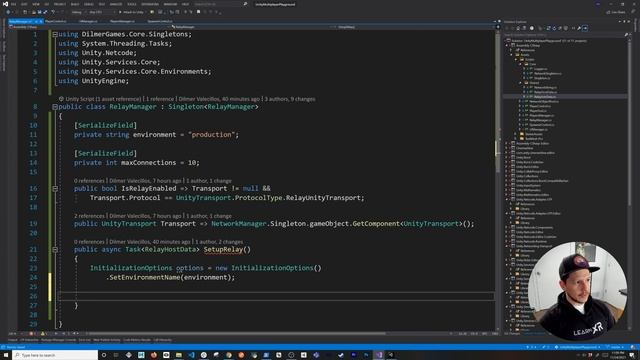The height and width of the screenshot is (360, 640).
Task: Open '3 authors, 9 changes' CodeLens link
Action: [290, 99]
